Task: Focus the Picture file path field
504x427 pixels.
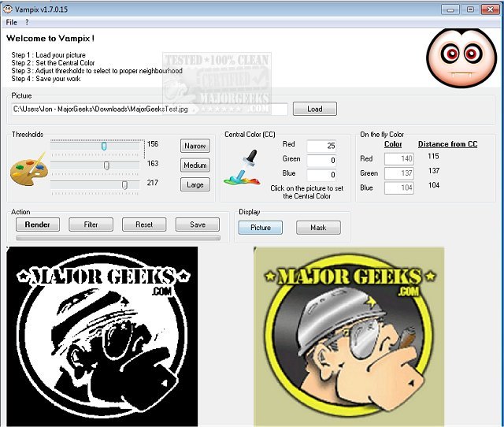Action: 150,109
